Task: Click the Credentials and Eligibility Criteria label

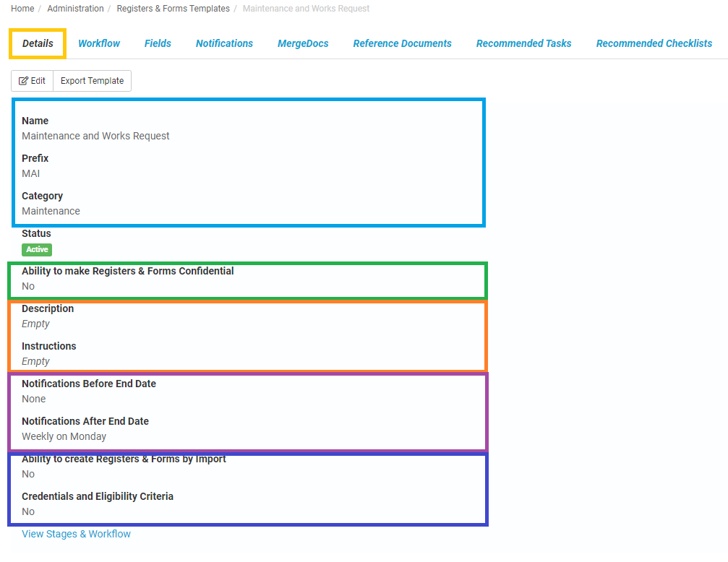Action: [98, 496]
